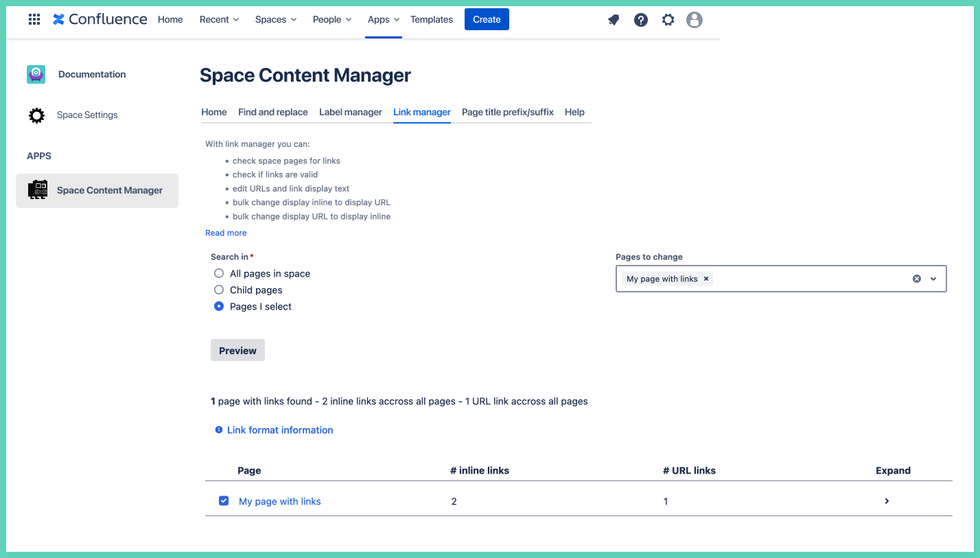Open notifications bell icon
980x558 pixels.
click(x=614, y=20)
